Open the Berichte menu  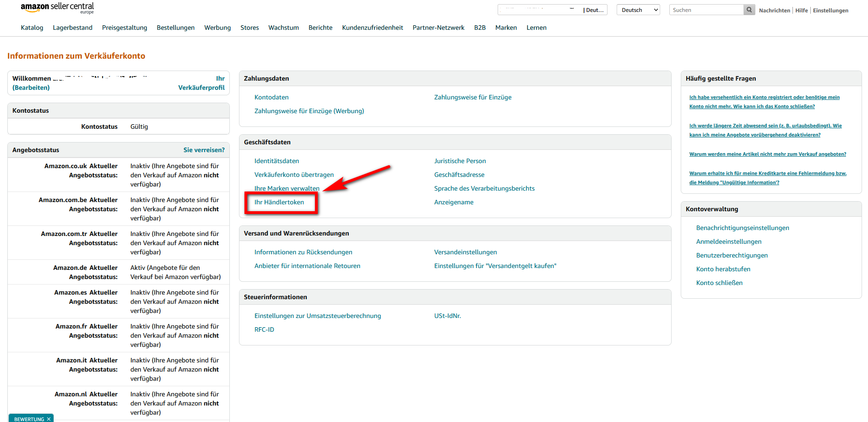320,27
